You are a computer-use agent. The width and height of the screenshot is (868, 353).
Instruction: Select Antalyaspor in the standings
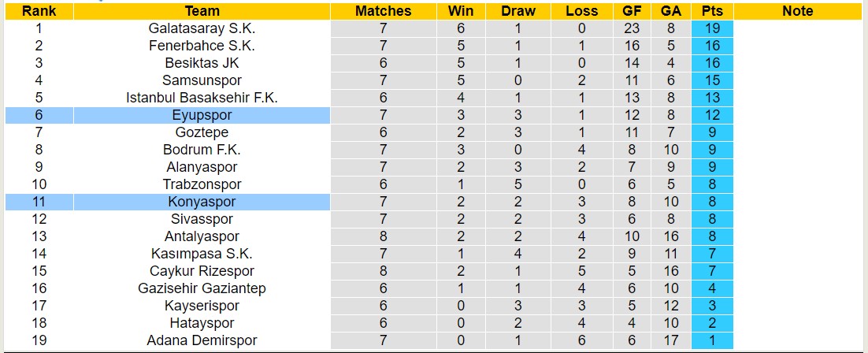[x=202, y=236]
